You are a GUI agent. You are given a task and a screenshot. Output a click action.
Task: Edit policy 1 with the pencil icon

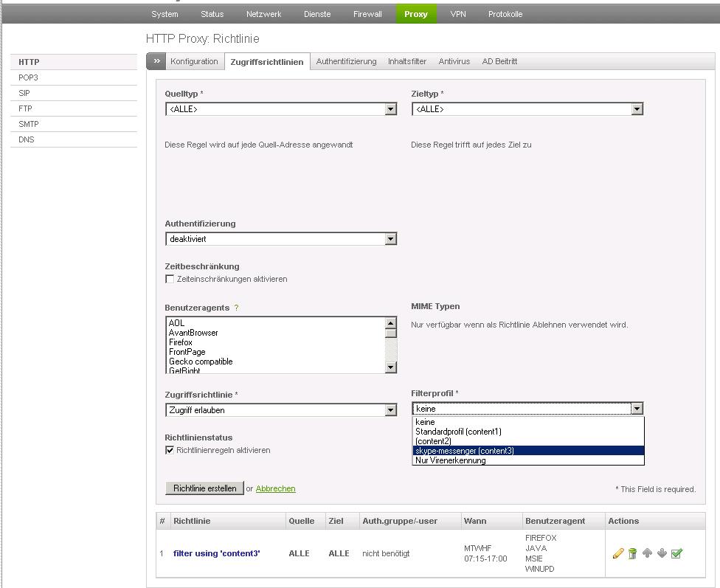pos(618,553)
